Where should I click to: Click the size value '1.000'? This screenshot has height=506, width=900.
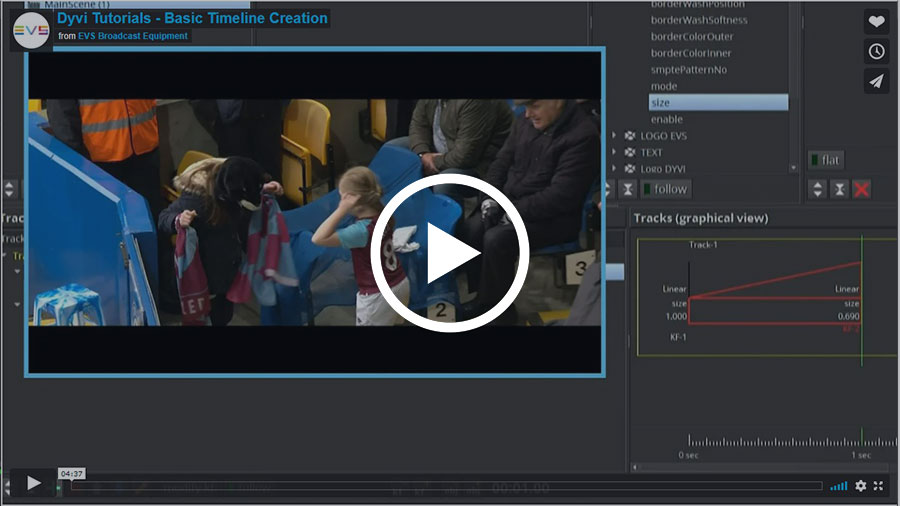[676, 317]
